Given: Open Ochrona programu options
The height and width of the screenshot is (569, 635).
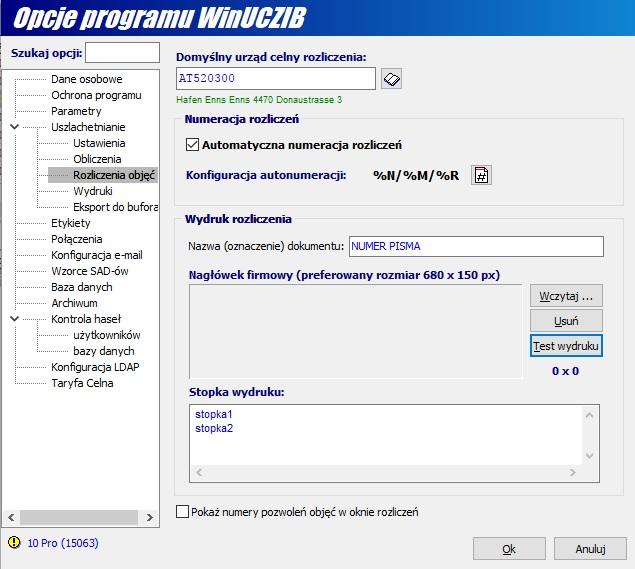Looking at the screenshot, I should pyautogui.click(x=96, y=95).
